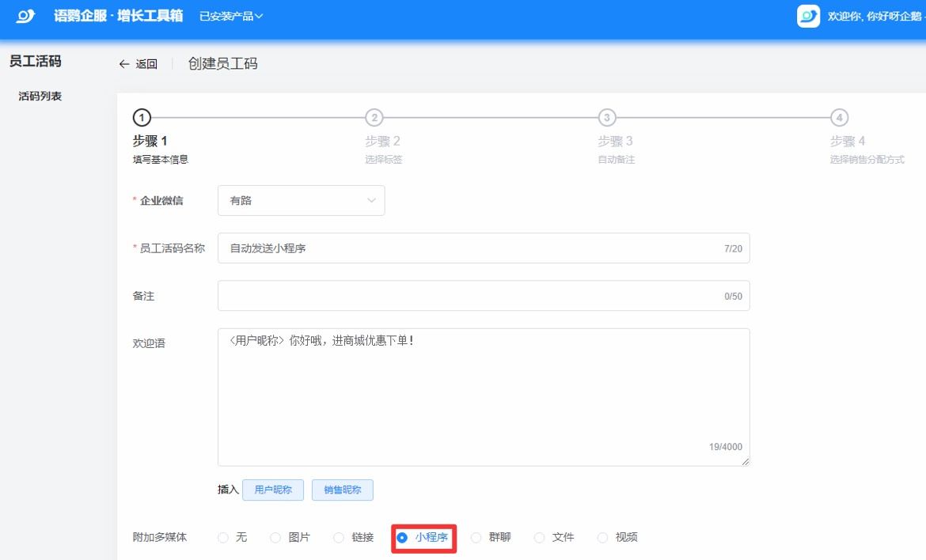The height and width of the screenshot is (560, 926).
Task: Open 活码列表 in the sidebar
Action: click(40, 96)
